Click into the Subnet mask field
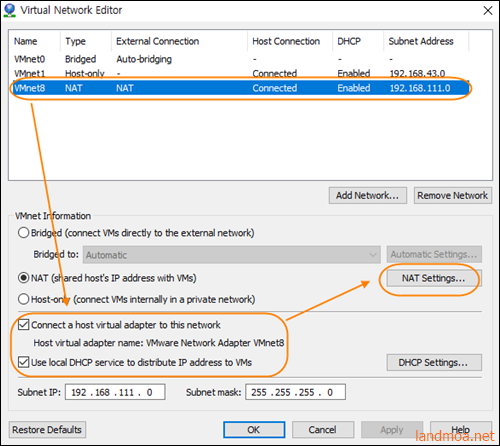Viewport: 500px width, 446px height. pyautogui.click(x=295, y=392)
